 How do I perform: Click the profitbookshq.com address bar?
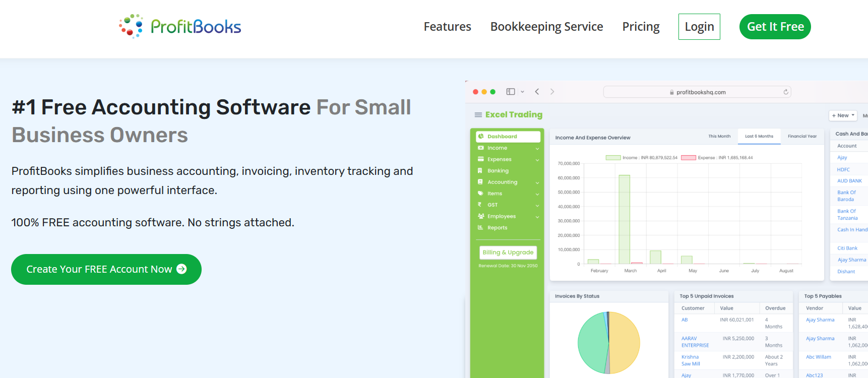point(697,92)
